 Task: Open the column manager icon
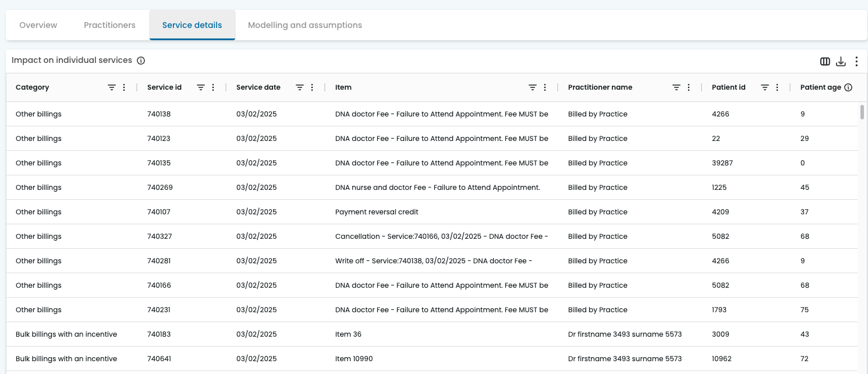click(825, 61)
